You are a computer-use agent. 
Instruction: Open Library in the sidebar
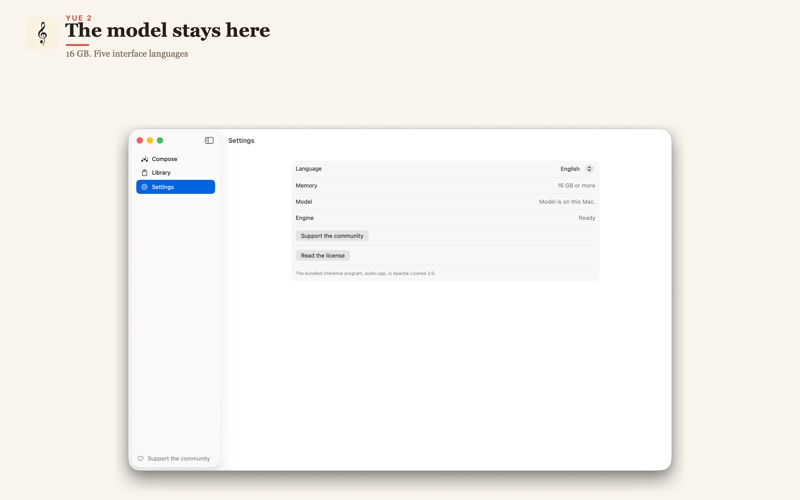coord(176,172)
